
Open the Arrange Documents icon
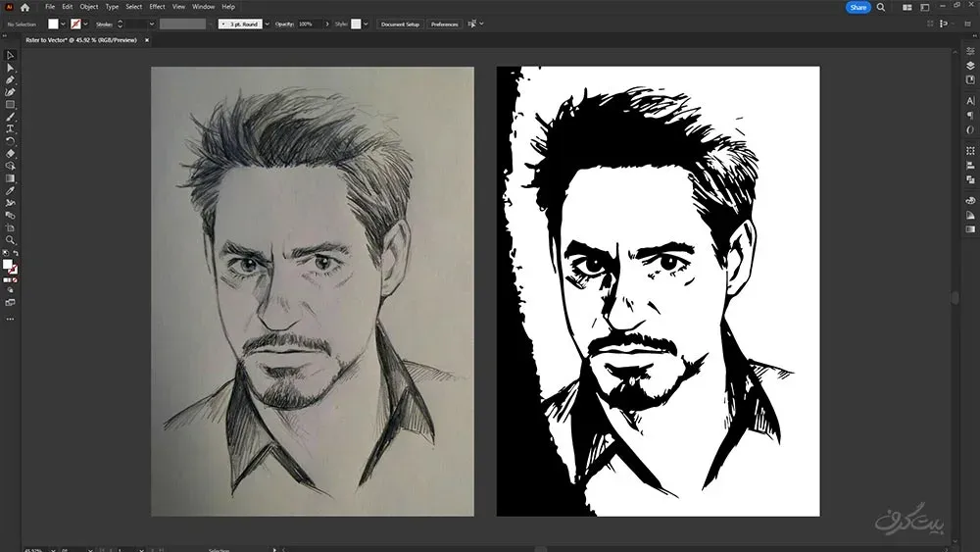(906, 8)
